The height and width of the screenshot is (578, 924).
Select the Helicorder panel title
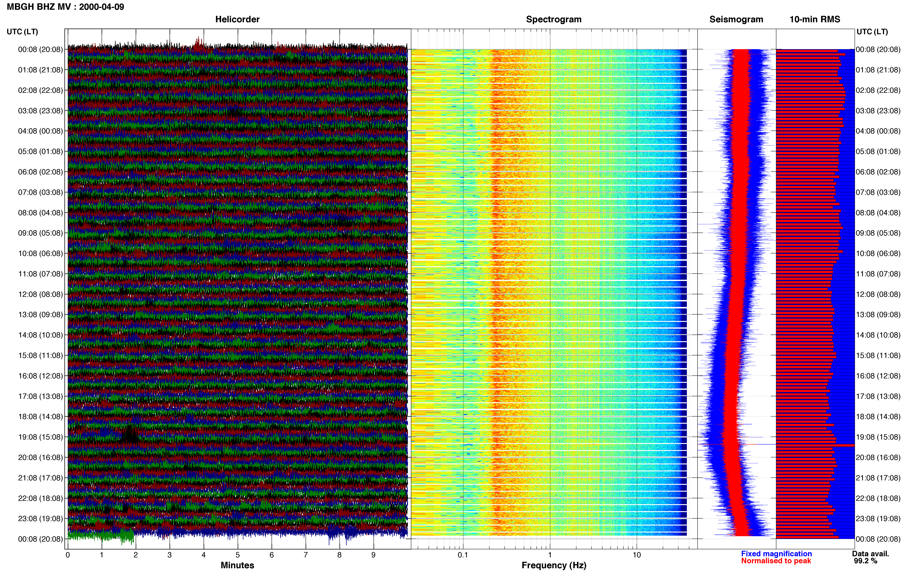(237, 20)
